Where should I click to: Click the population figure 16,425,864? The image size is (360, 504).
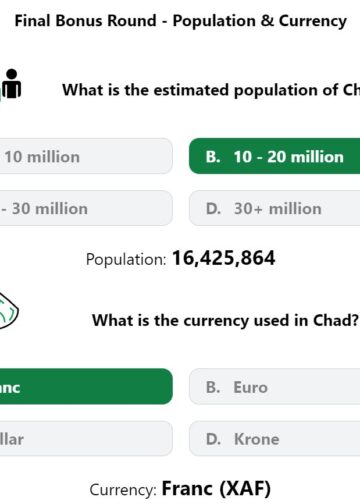click(224, 258)
